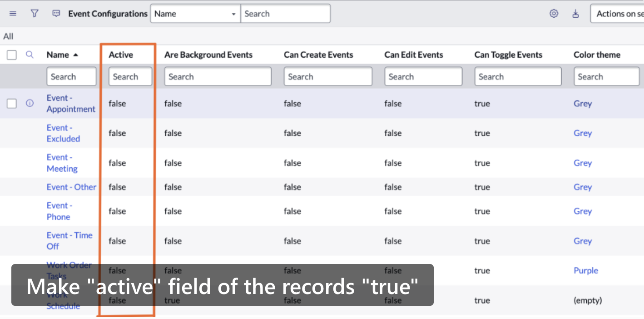The width and height of the screenshot is (644, 319).
Task: Sort by Name column arrow
Action: 75,55
